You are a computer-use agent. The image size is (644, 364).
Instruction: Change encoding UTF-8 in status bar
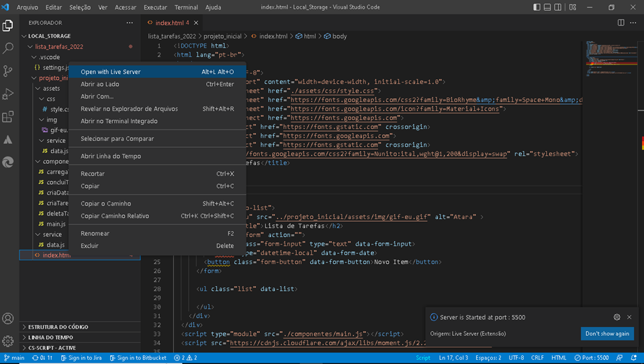[x=516, y=358]
